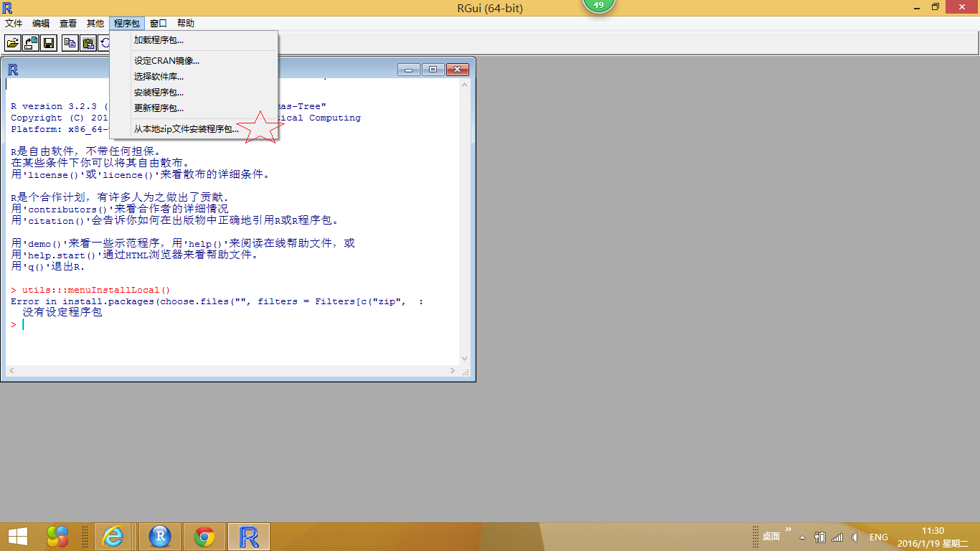The width and height of the screenshot is (980, 551).
Task: Close the open 程序包 menu
Action: pyautogui.click(x=128, y=24)
